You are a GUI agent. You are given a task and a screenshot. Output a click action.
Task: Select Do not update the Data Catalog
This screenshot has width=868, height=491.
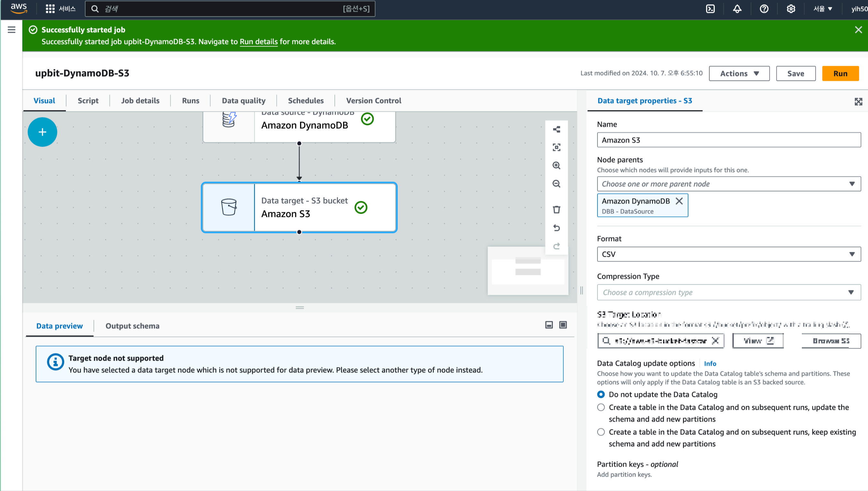point(601,394)
